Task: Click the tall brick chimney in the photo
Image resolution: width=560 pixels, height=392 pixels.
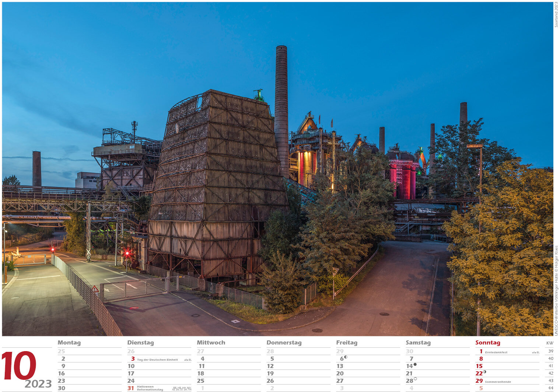Action: click(281, 107)
